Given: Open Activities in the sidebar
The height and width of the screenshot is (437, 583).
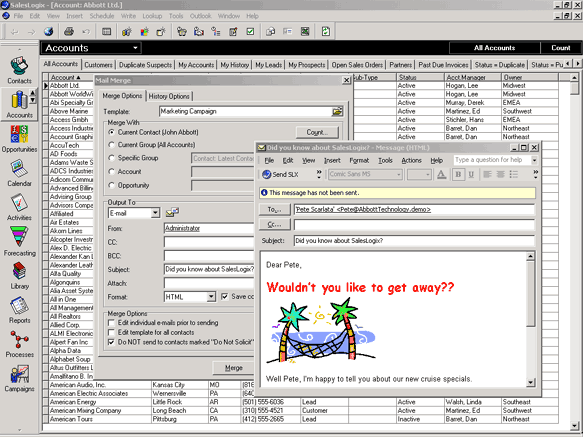Looking at the screenshot, I should (19, 207).
